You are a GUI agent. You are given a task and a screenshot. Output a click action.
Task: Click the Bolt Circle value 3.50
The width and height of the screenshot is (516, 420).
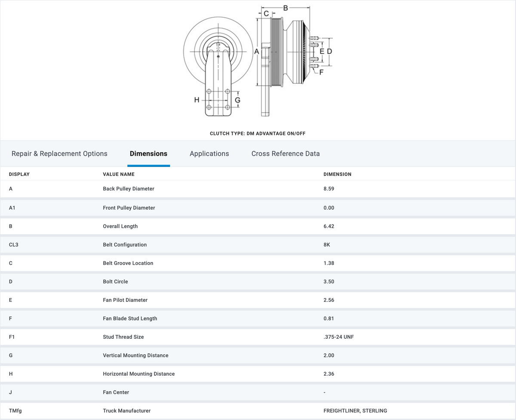tap(329, 282)
